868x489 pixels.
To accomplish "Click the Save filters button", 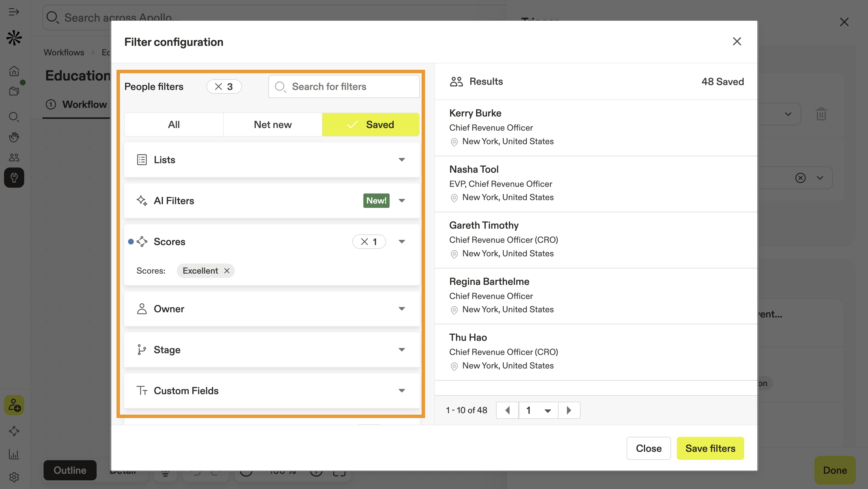I will click(710, 448).
